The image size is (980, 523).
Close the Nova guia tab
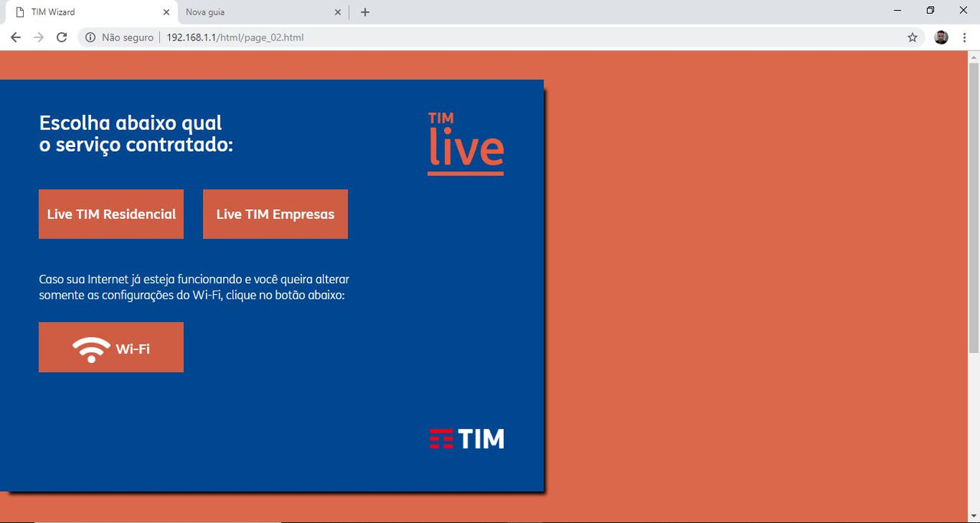click(x=339, y=12)
